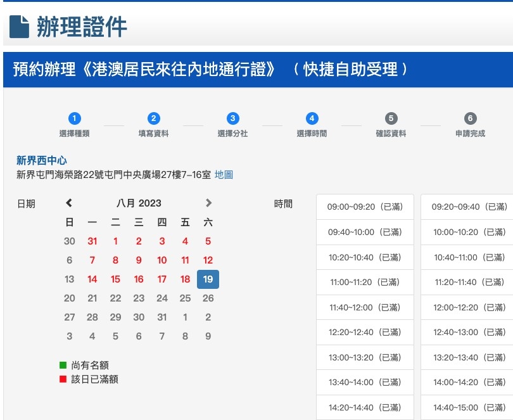Click step 5 確認資料 circle icon
Screen dimensions: 513x420
(x=391, y=118)
